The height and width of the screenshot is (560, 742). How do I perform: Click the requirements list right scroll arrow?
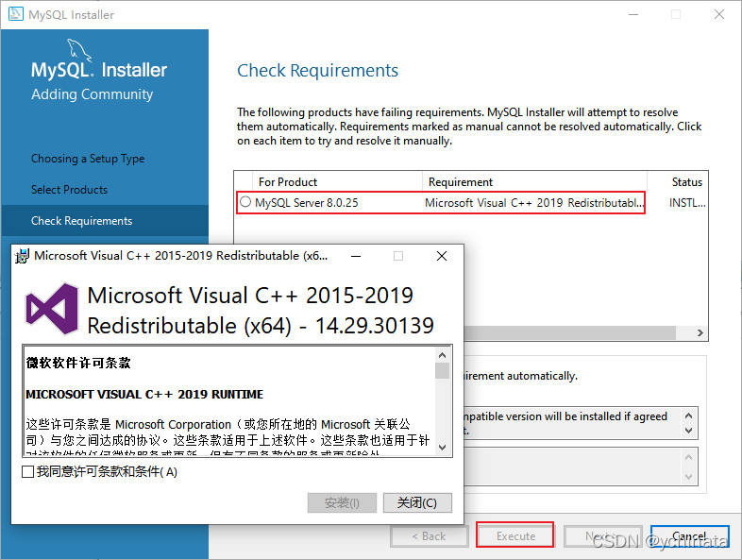click(700, 332)
